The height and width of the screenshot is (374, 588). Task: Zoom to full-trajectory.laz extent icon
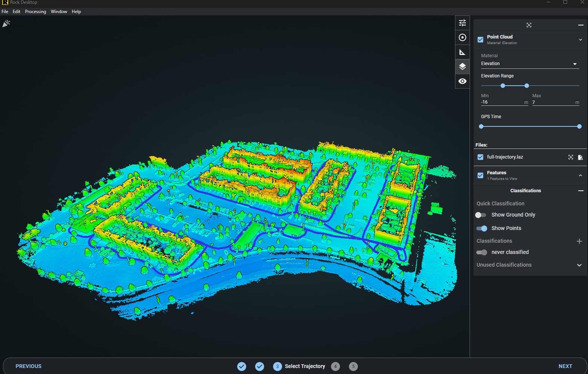click(571, 157)
